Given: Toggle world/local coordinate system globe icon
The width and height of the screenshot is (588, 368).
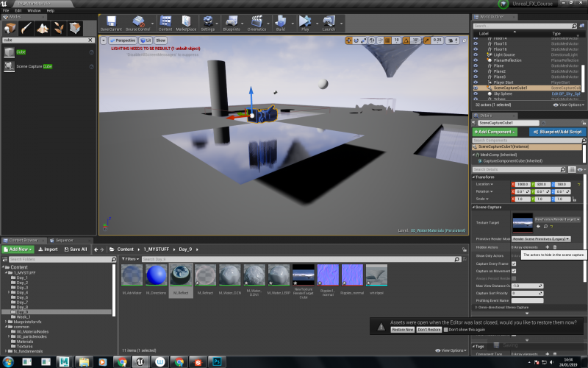Looking at the screenshot, I should pos(372,40).
